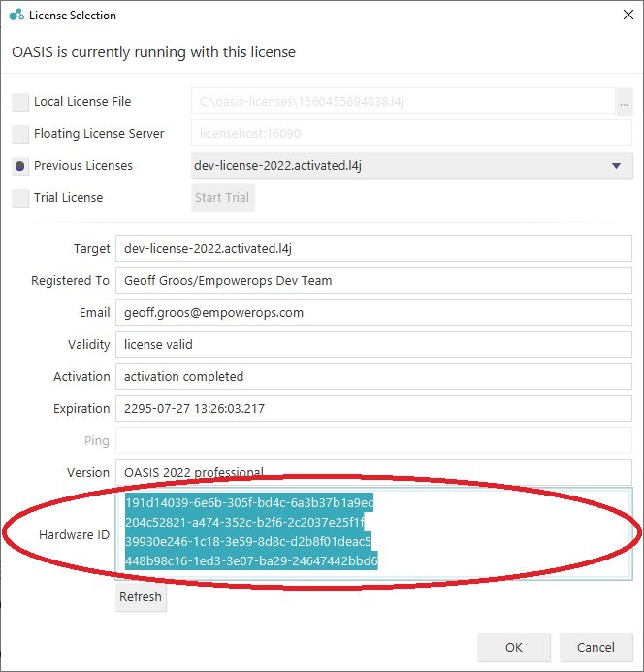Image resolution: width=644 pixels, height=672 pixels.
Task: Click the Refresh button
Action: [141, 596]
